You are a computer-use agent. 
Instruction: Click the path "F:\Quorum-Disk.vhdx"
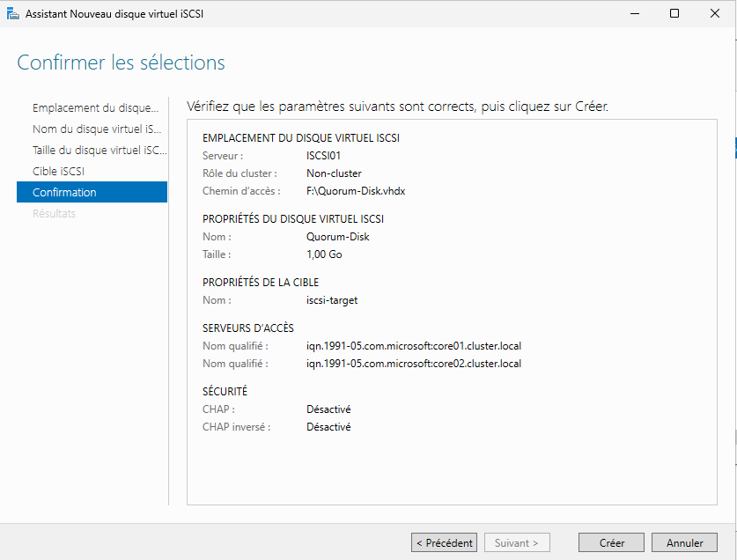(357, 190)
